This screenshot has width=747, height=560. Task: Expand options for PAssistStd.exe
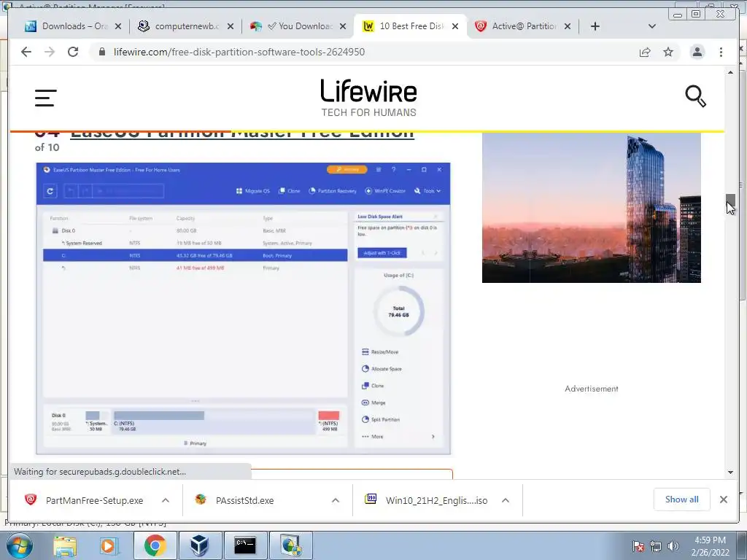[x=336, y=500]
